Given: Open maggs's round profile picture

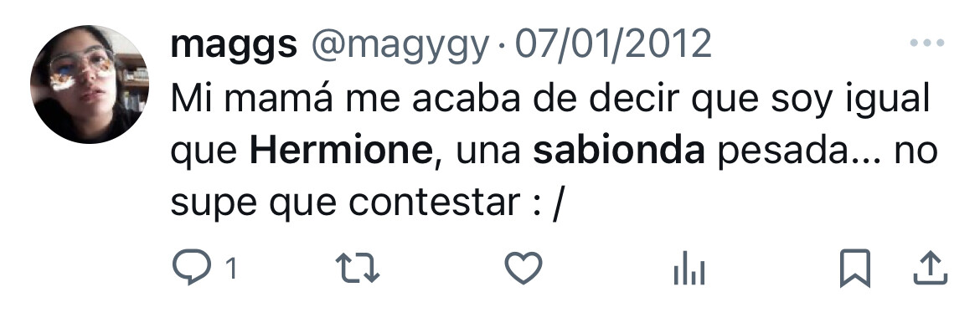Looking at the screenshot, I should (90, 85).
